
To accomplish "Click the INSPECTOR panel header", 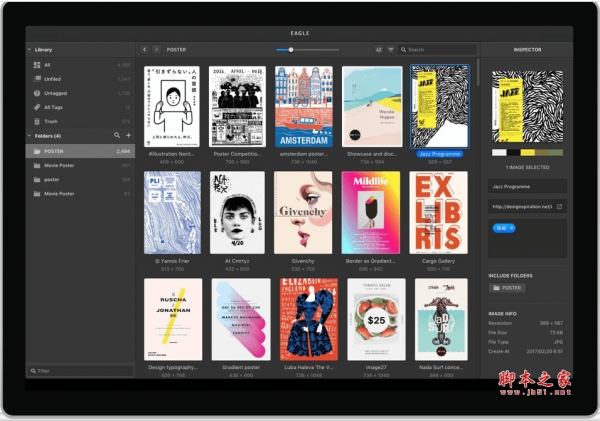I will (527, 50).
